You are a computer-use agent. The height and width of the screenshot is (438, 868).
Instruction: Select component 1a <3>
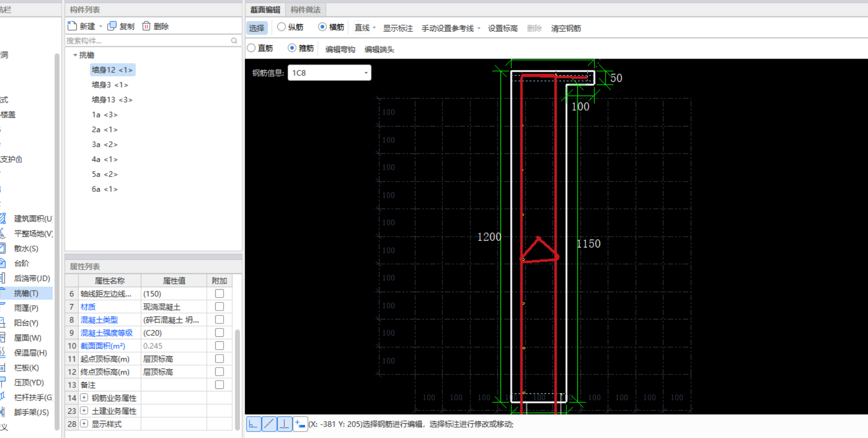105,115
